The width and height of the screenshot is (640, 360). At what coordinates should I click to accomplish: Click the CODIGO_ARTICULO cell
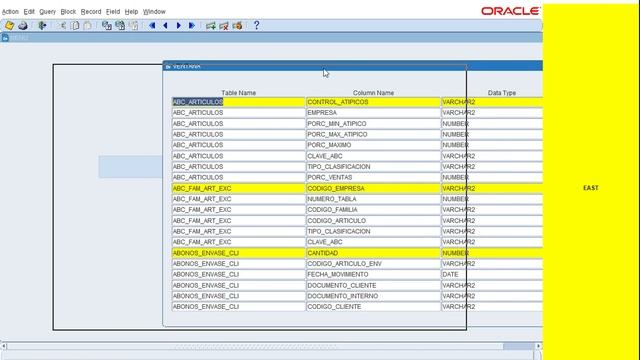[x=373, y=220]
